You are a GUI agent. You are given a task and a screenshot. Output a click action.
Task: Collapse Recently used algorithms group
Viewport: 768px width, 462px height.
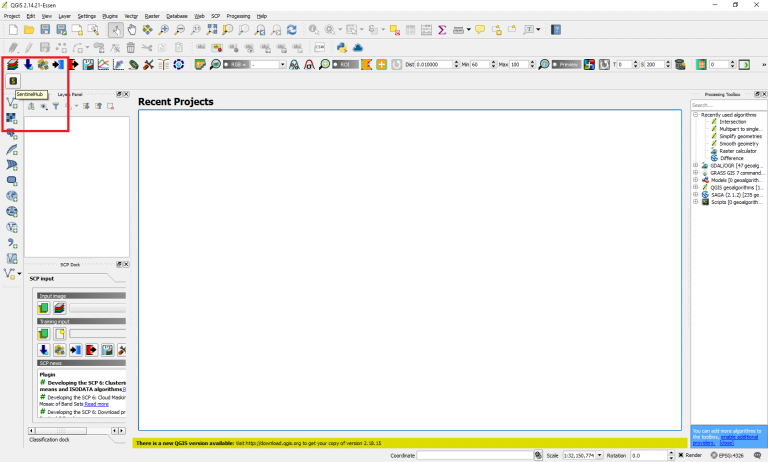[x=696, y=115]
